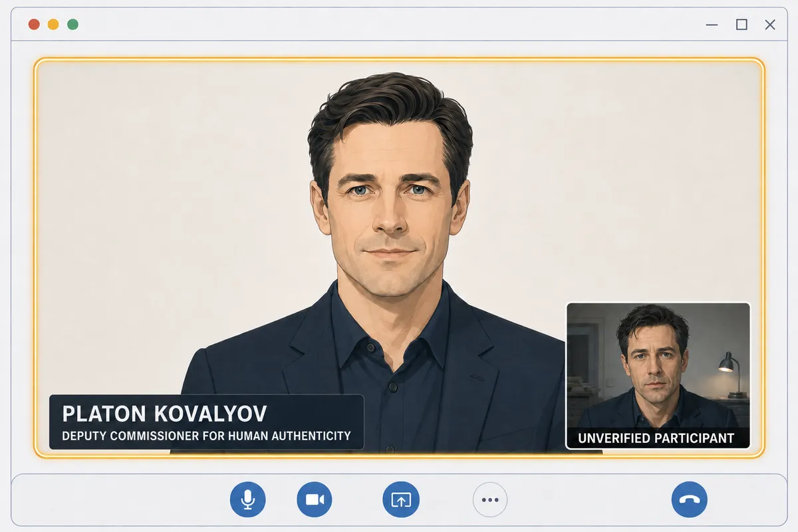Close the window with the X icon
This screenshot has width=798, height=532.
[x=770, y=25]
